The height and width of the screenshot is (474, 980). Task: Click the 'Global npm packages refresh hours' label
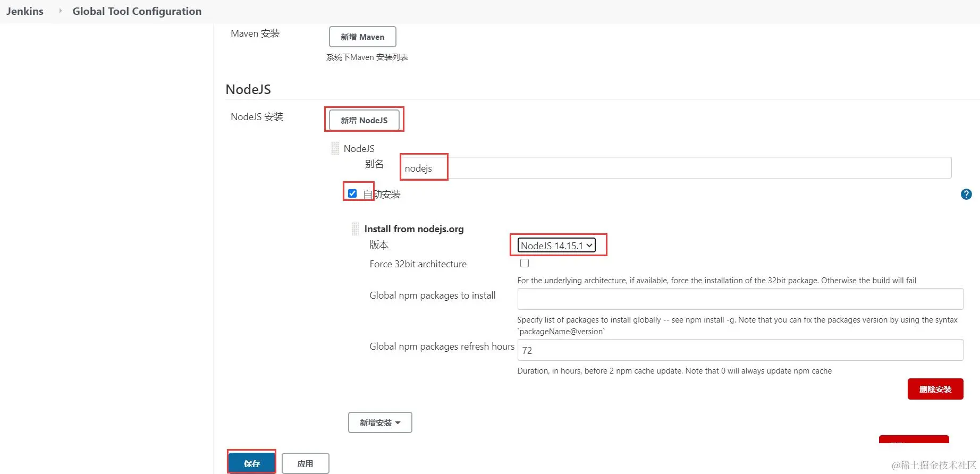pos(442,346)
